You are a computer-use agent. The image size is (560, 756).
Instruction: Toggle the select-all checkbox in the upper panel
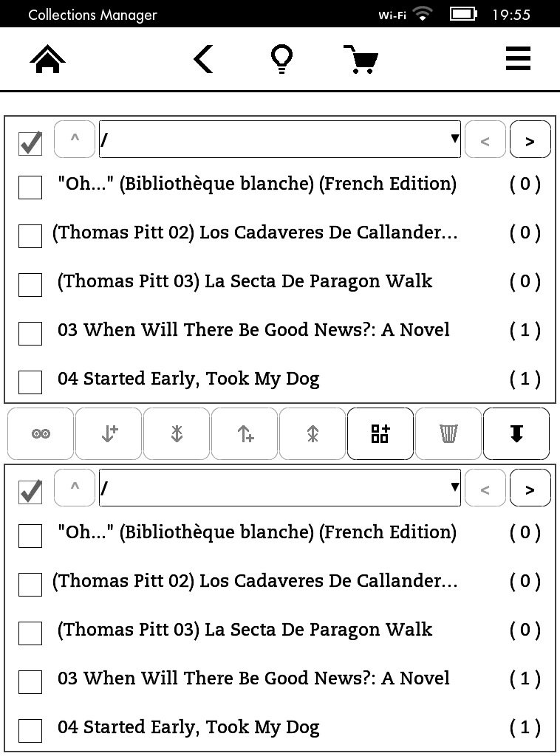coord(30,142)
